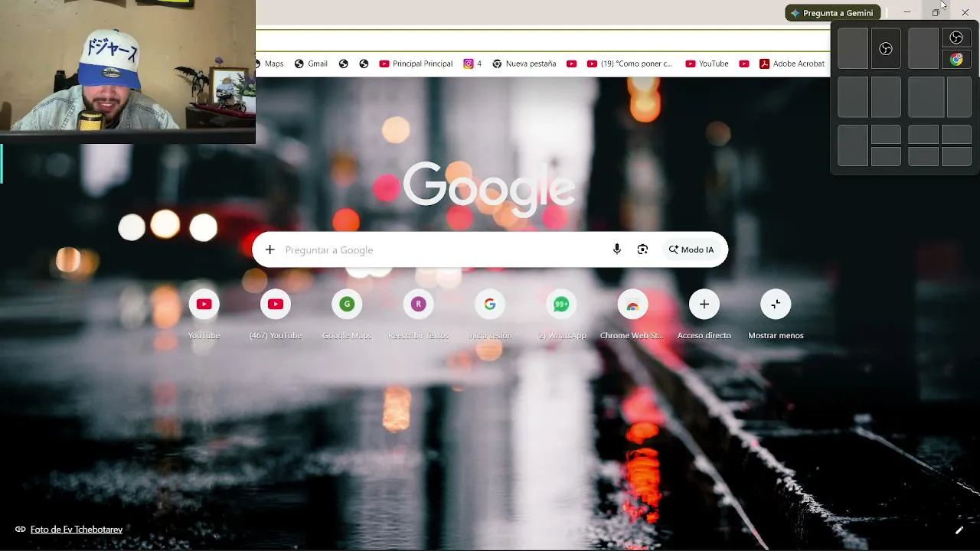
Task: Add a new shortcut via Acceso directo
Action: pos(704,314)
